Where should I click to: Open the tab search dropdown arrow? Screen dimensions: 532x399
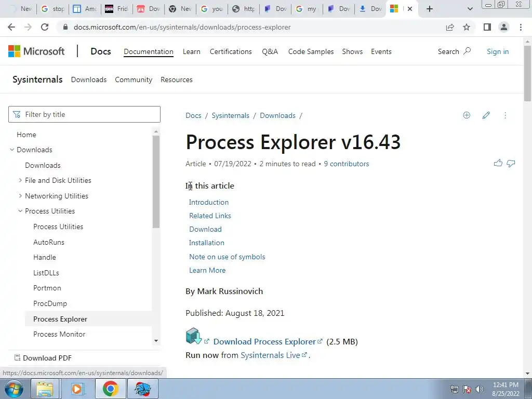click(470, 9)
